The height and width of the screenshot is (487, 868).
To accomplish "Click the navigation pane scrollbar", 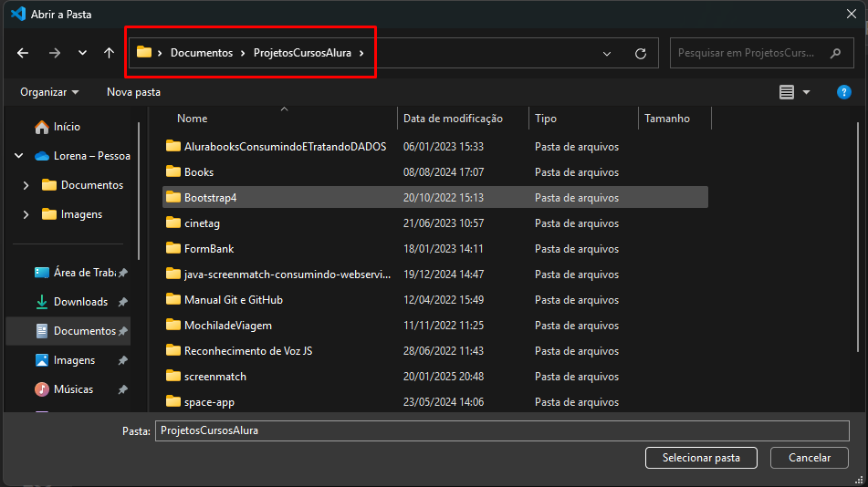I will 139,191.
